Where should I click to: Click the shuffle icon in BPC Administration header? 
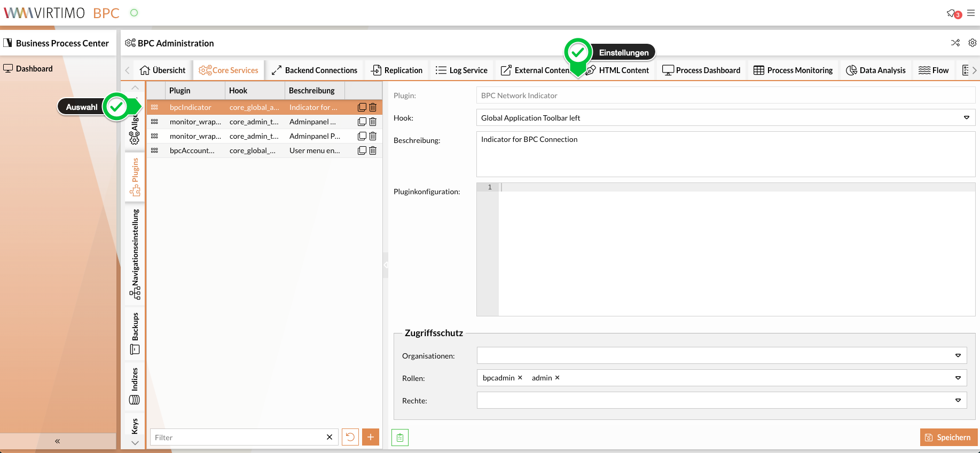tap(955, 43)
